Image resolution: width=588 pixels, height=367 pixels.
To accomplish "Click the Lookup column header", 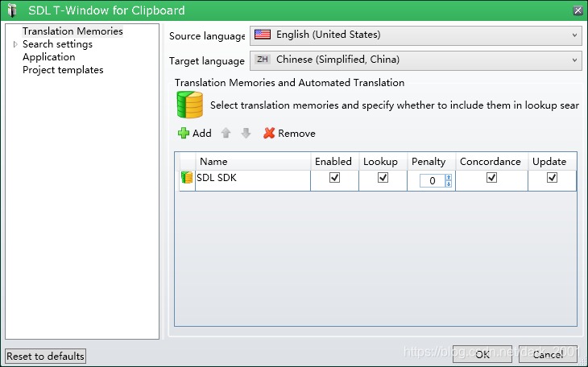I will 383,162.
